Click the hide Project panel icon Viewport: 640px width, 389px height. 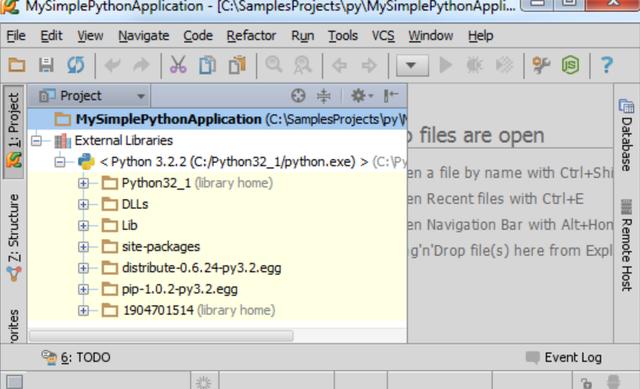391,96
